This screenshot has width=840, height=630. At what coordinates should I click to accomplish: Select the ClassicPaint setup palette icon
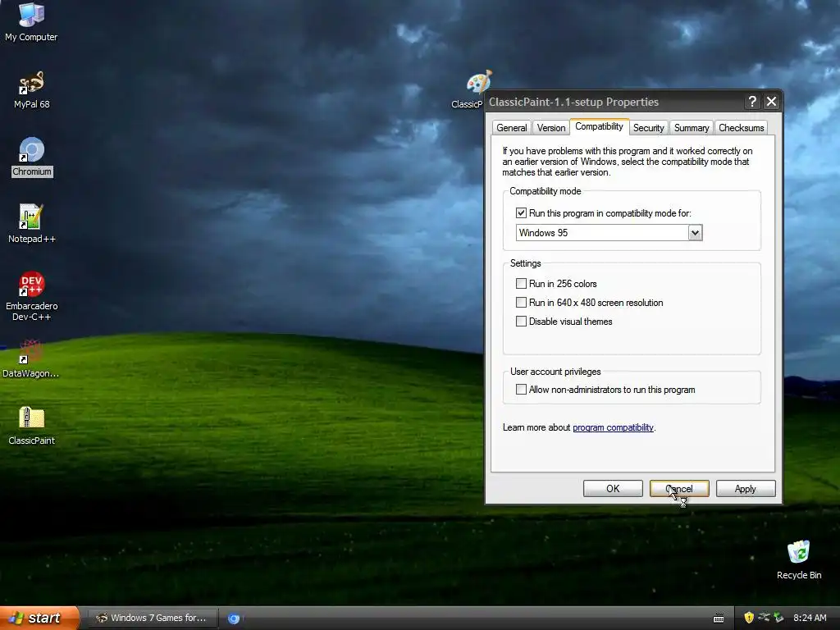click(x=478, y=83)
